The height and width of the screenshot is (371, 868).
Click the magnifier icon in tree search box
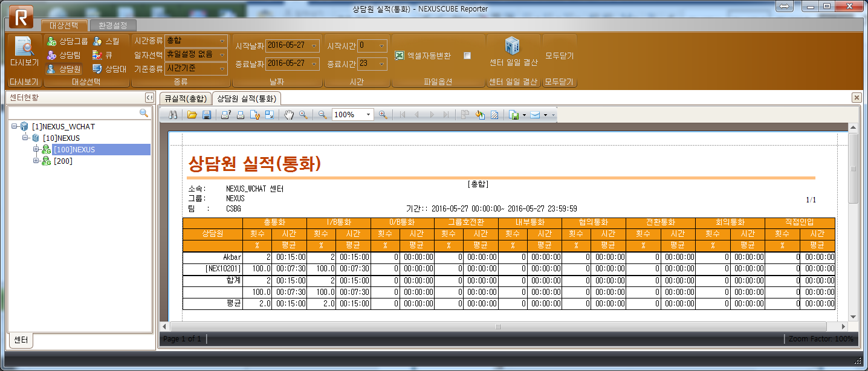tap(144, 113)
